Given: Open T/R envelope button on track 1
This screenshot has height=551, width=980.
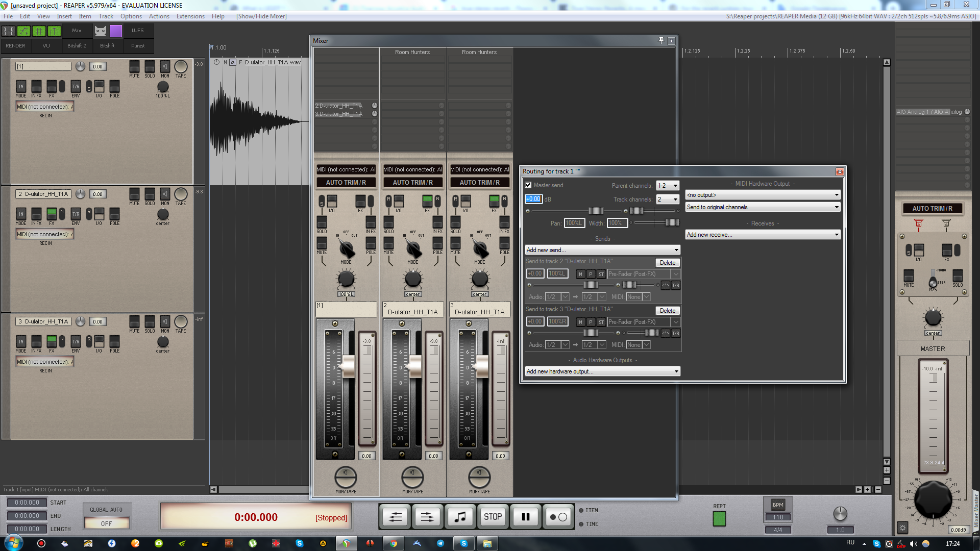Looking at the screenshot, I should click(76, 86).
